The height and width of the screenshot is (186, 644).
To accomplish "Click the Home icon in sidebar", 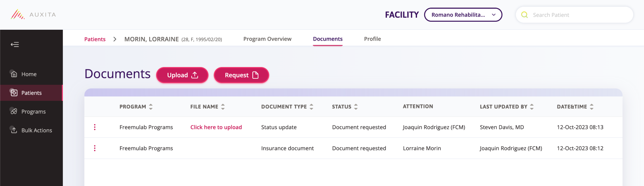I will click(x=14, y=74).
